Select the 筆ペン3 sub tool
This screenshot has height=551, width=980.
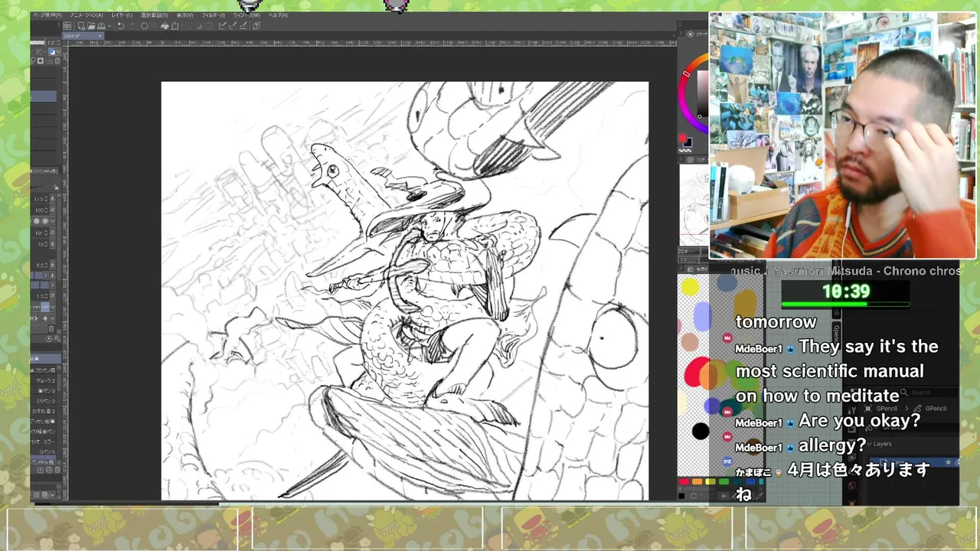[47, 390]
